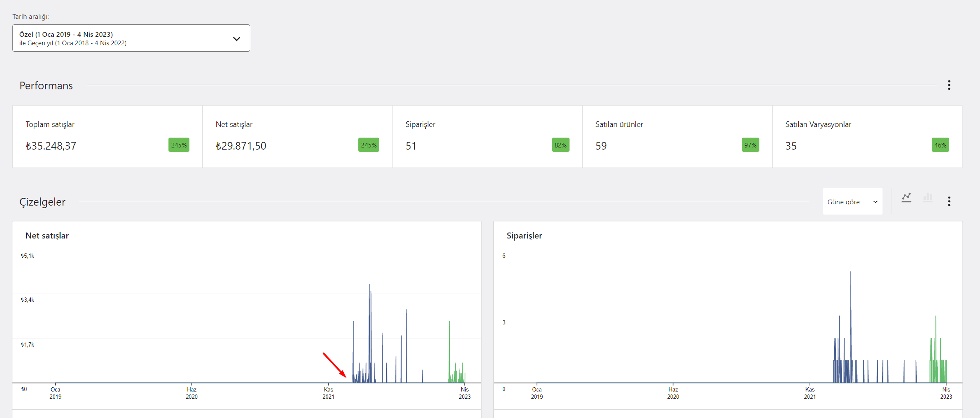Open the Çizelgeler section options menu

click(x=949, y=201)
